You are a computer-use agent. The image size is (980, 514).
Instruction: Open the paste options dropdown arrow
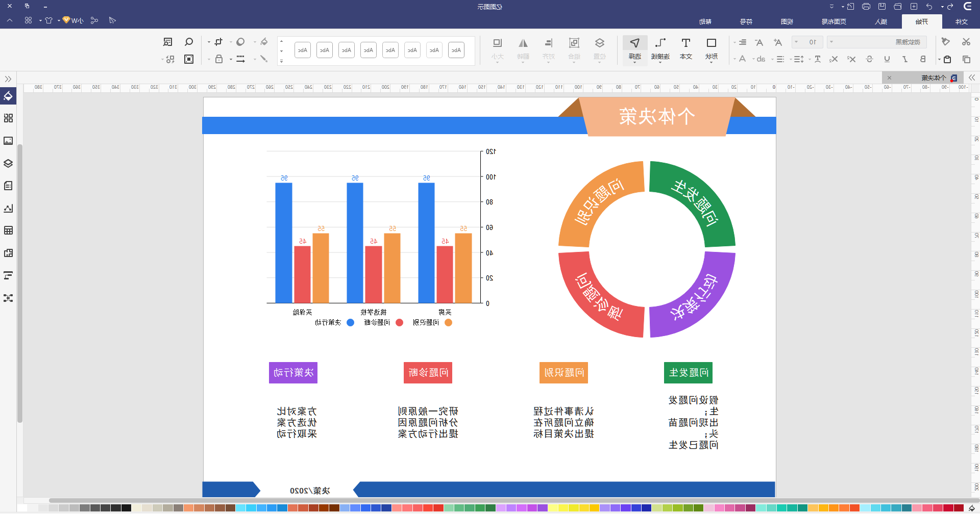[x=939, y=60]
